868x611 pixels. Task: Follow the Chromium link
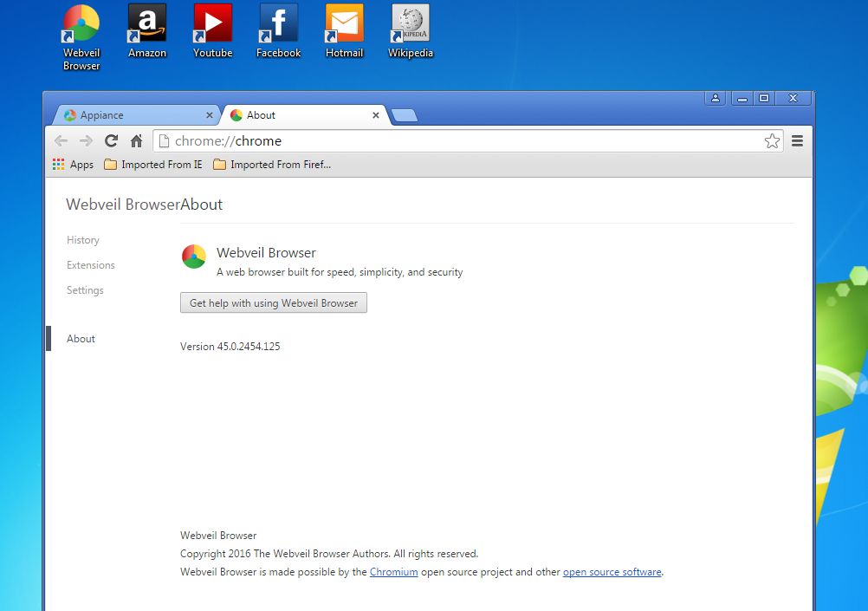coord(393,572)
